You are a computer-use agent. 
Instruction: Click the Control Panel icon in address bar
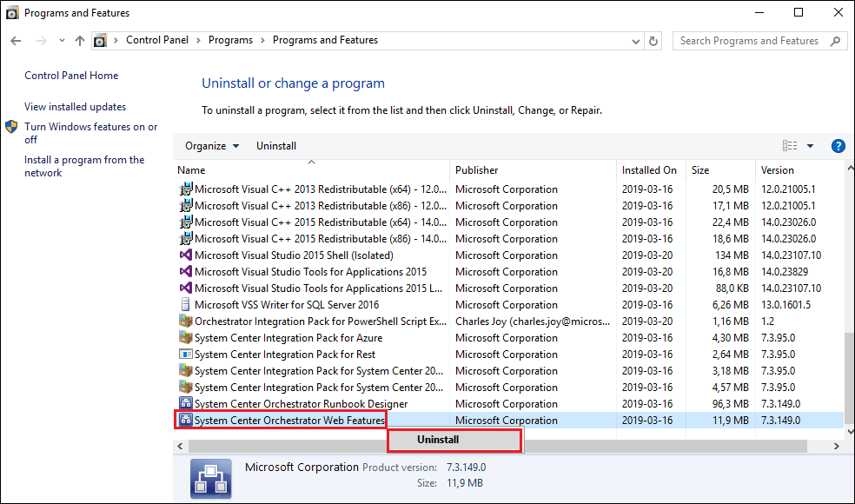(100, 41)
